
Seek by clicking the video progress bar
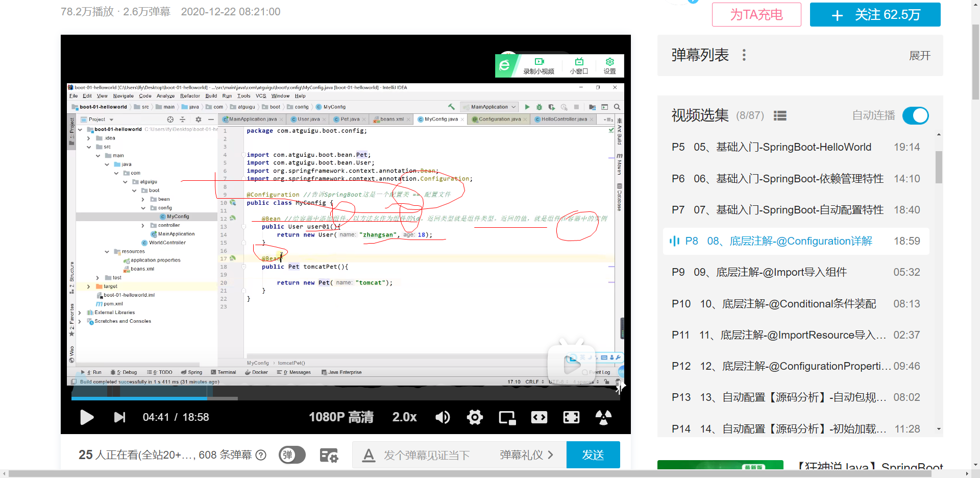(345, 398)
